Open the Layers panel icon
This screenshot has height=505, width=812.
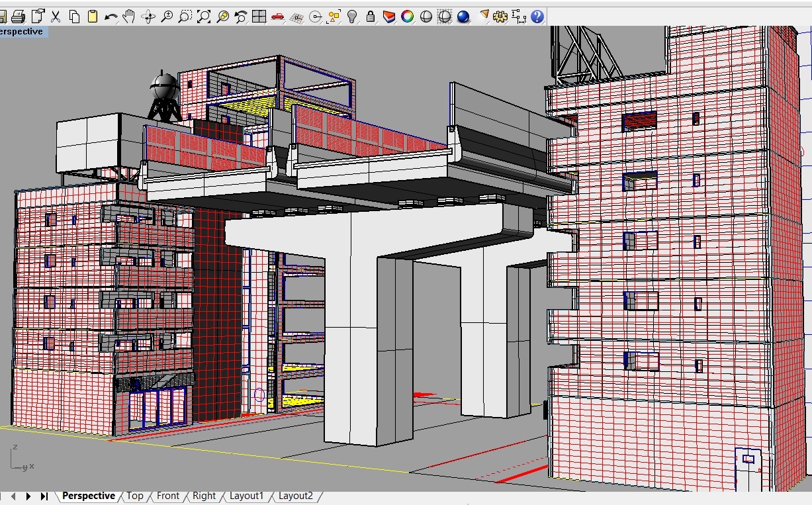[x=389, y=17]
